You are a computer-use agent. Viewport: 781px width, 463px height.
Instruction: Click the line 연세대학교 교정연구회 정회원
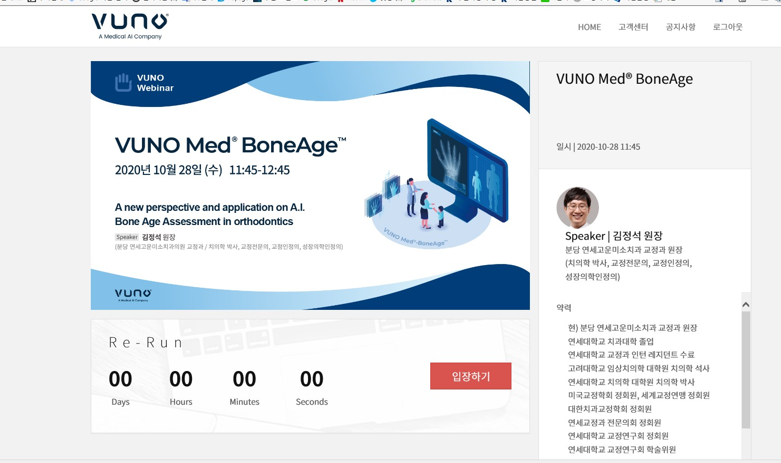[618, 436]
